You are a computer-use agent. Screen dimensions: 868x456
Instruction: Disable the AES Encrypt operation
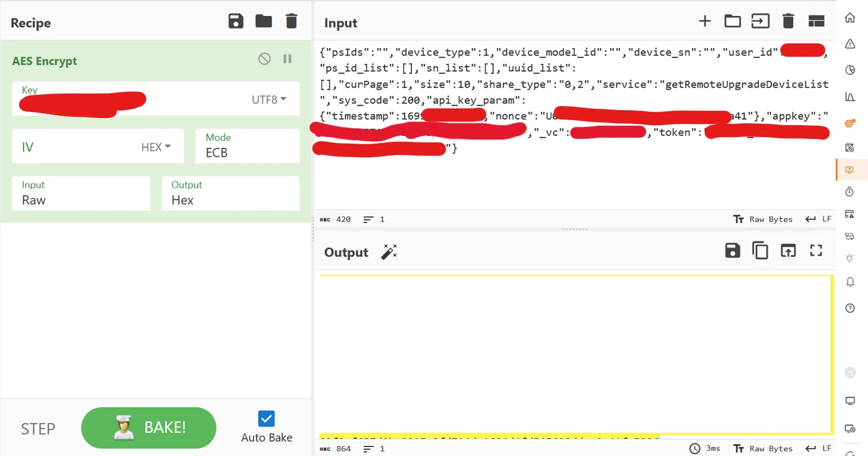coord(264,58)
